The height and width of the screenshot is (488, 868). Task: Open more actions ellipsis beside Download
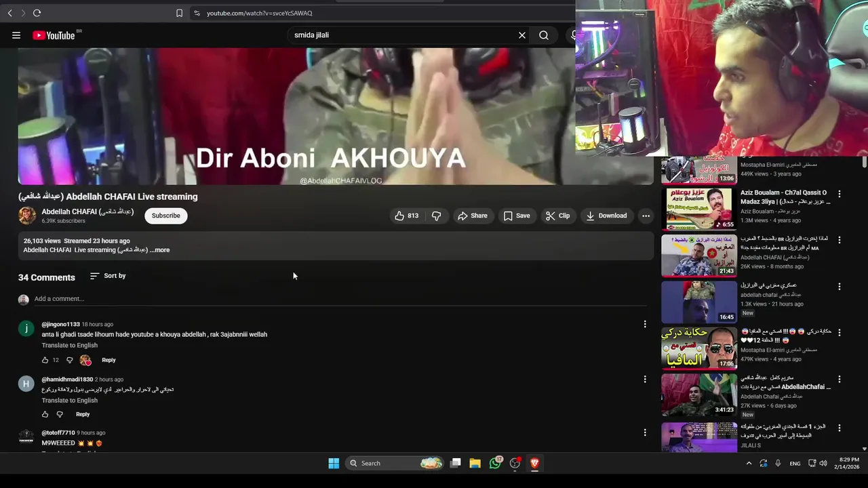(x=646, y=216)
